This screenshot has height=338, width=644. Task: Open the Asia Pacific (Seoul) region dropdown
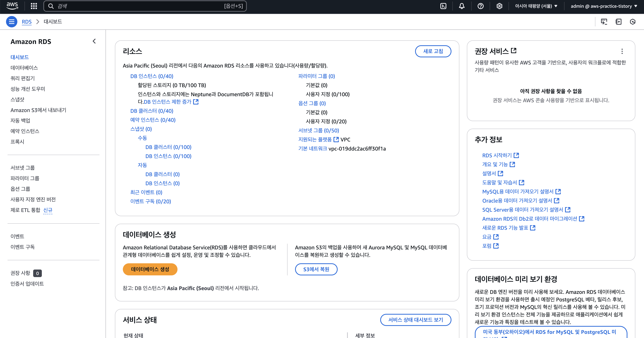[x=536, y=6]
